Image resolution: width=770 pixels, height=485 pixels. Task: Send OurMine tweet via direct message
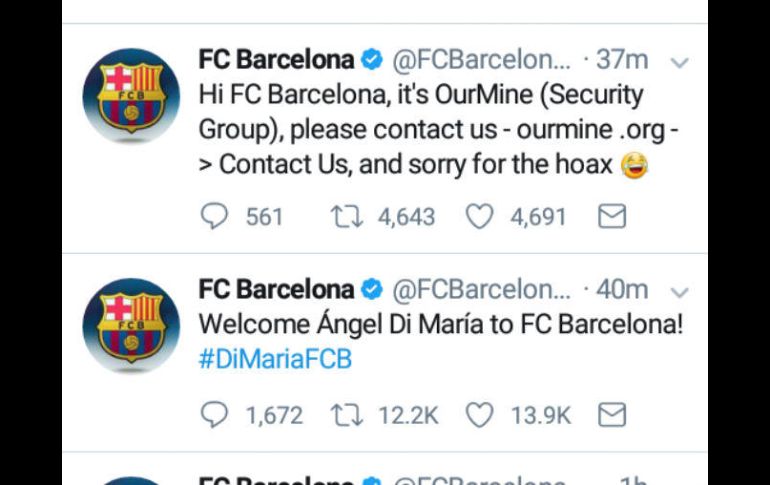coord(611,216)
